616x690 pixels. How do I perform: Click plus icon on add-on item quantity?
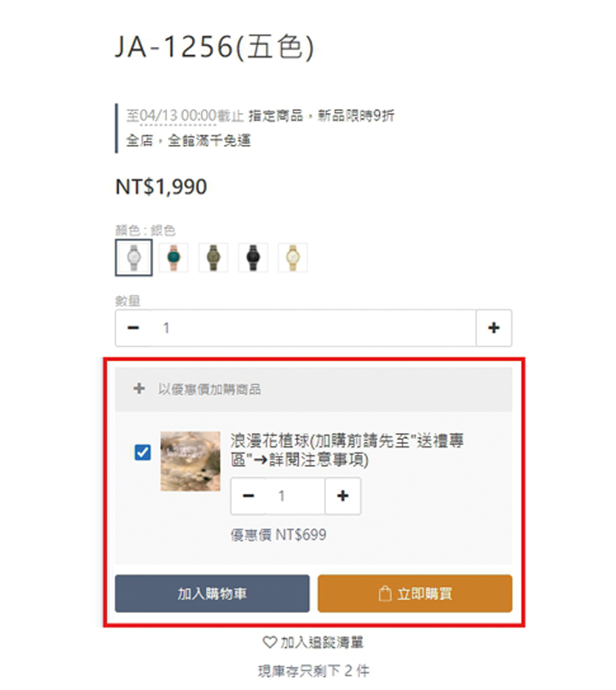pyautogui.click(x=343, y=496)
